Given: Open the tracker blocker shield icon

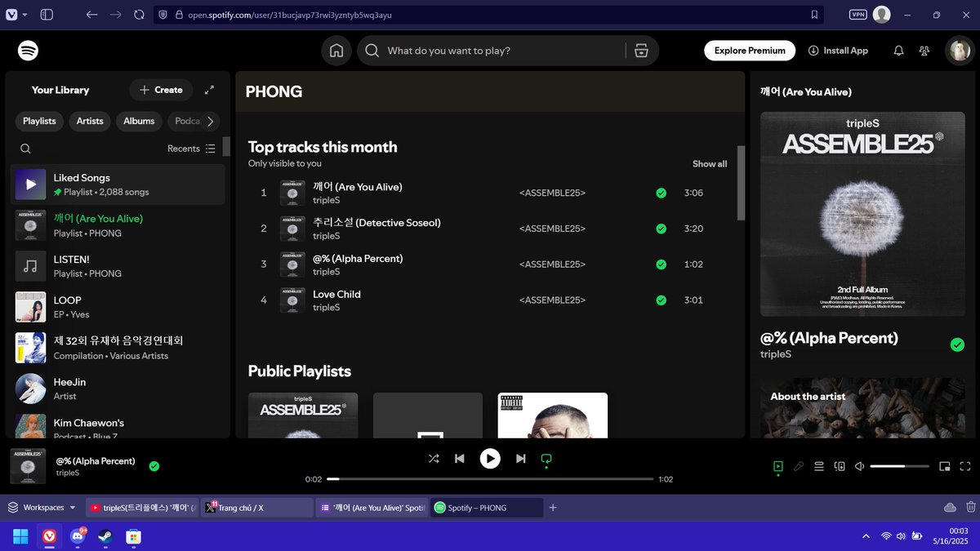Looking at the screenshot, I should click(x=163, y=15).
